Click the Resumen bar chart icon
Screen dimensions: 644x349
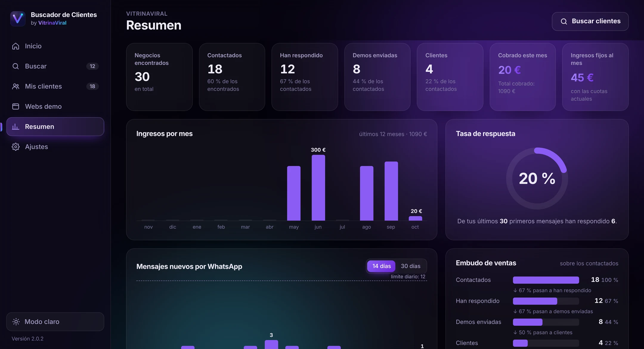[x=16, y=126]
